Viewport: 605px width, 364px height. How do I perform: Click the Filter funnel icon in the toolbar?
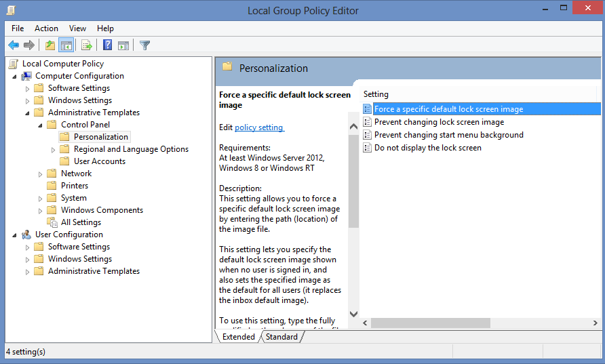(144, 45)
